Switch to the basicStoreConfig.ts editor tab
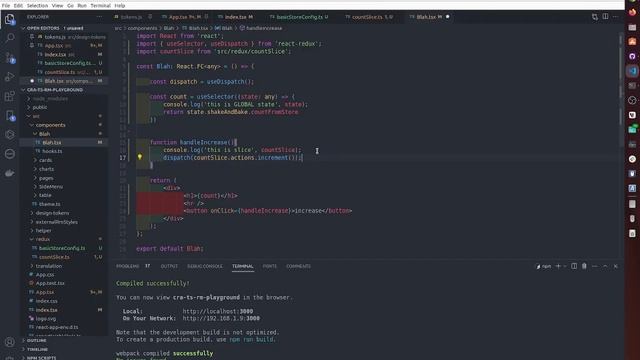The image size is (640, 360). (x=300, y=17)
